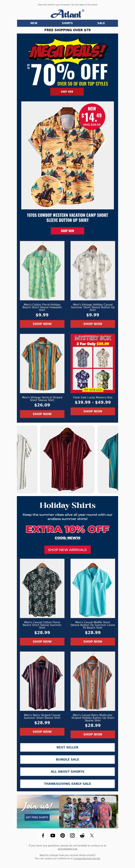Open the Reddit icon link
The height and width of the screenshot is (868, 135).
click(82, 835)
